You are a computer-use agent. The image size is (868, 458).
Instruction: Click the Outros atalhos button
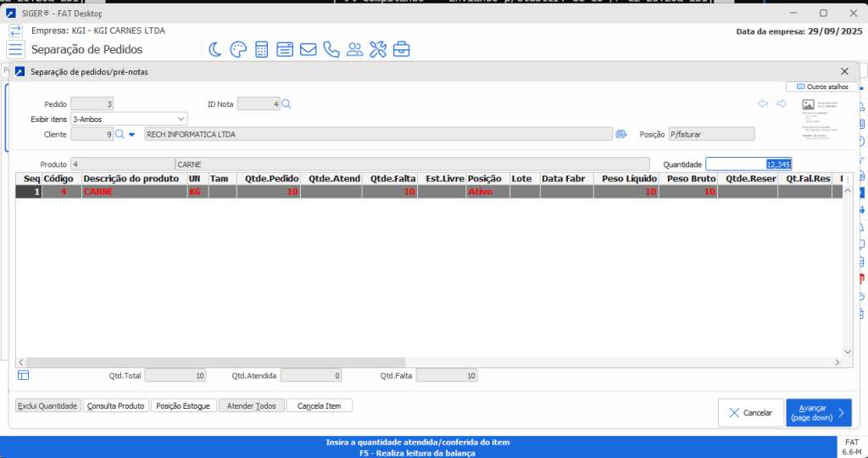click(x=822, y=87)
